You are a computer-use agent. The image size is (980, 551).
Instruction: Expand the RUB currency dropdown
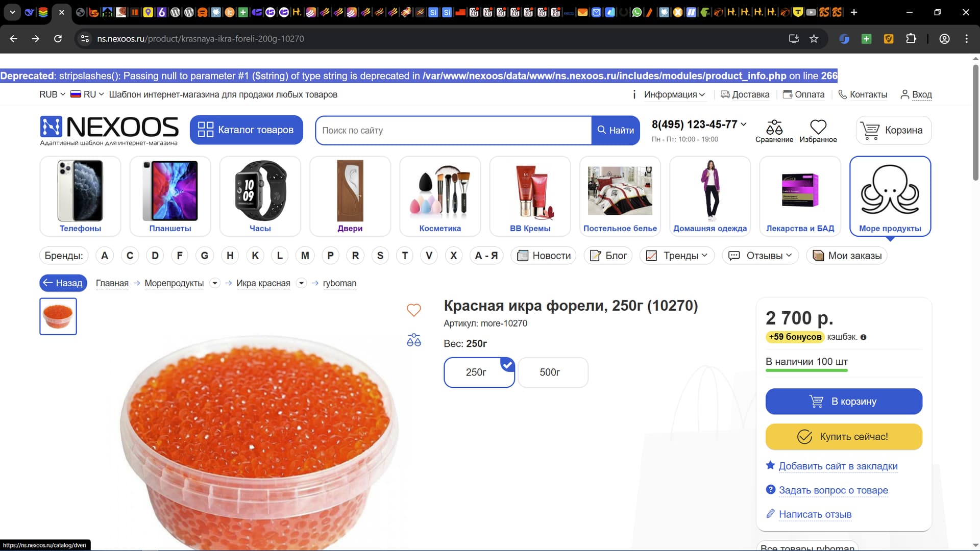pos(52,94)
